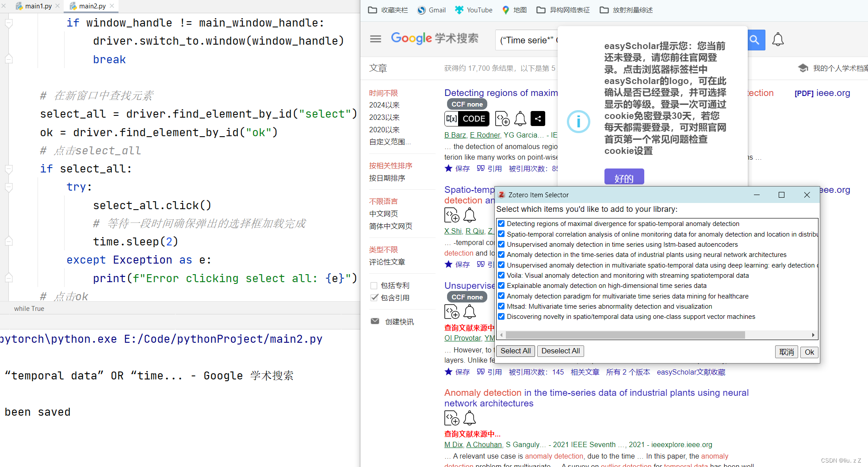Uncheck 'Anomaly detection in the time-series data' item
This screenshot has height=467, width=868.
point(501,255)
